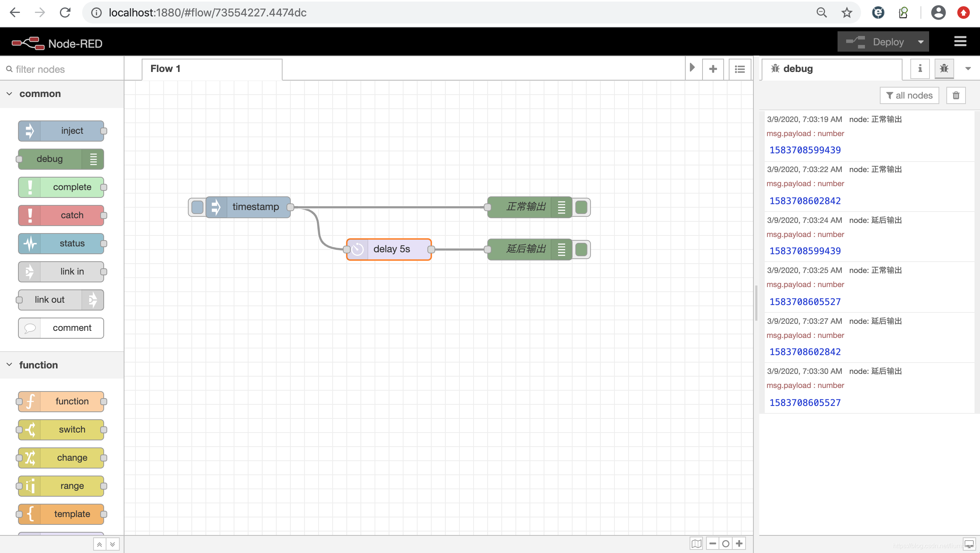Click the debug panel clear button
This screenshot has width=980, height=553.
pos(956,95)
